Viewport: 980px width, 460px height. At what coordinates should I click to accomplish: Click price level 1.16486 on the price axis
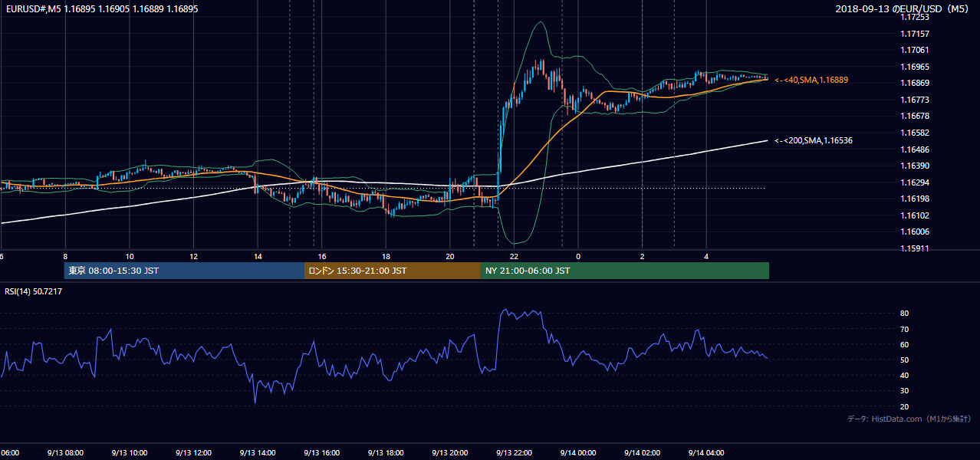[x=915, y=149]
